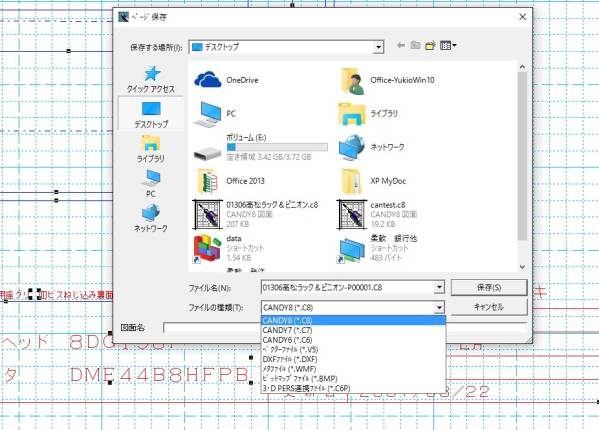Select クイック アクセス in the places bar
Viewport: 599px width, 430px height.
151,79
